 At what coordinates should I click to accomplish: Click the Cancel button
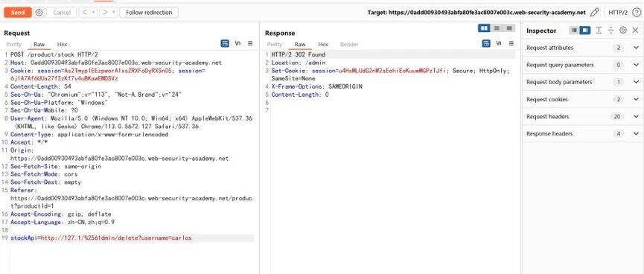(62, 13)
